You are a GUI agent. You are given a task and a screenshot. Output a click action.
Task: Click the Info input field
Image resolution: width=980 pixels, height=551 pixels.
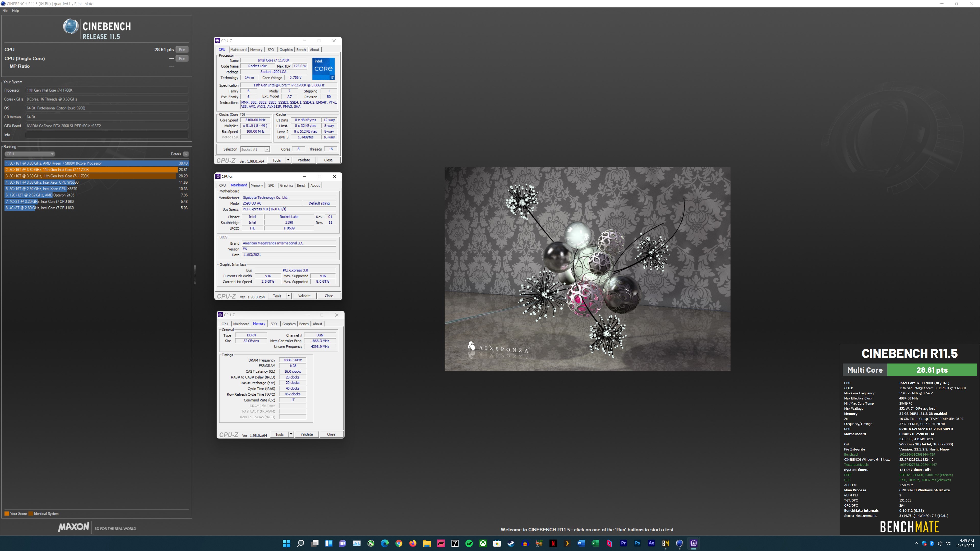[106, 135]
